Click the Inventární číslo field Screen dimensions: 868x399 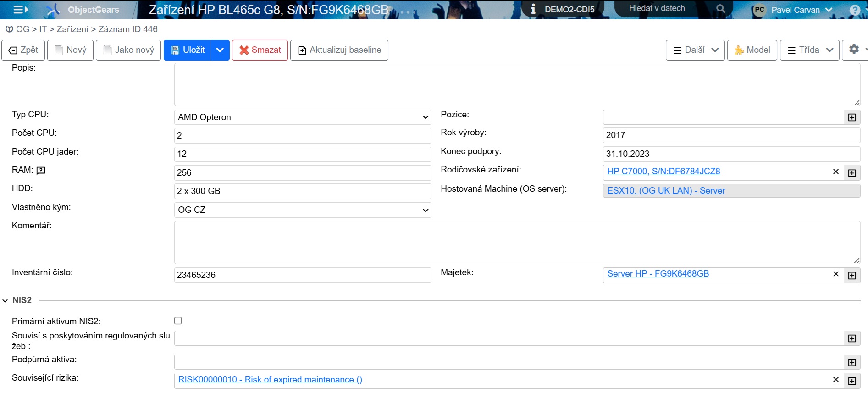(x=303, y=275)
